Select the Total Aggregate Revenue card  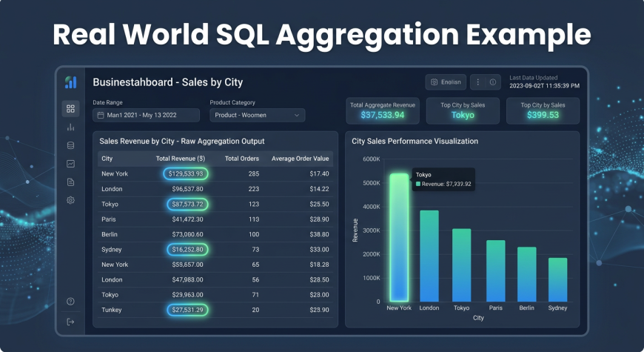pos(383,110)
